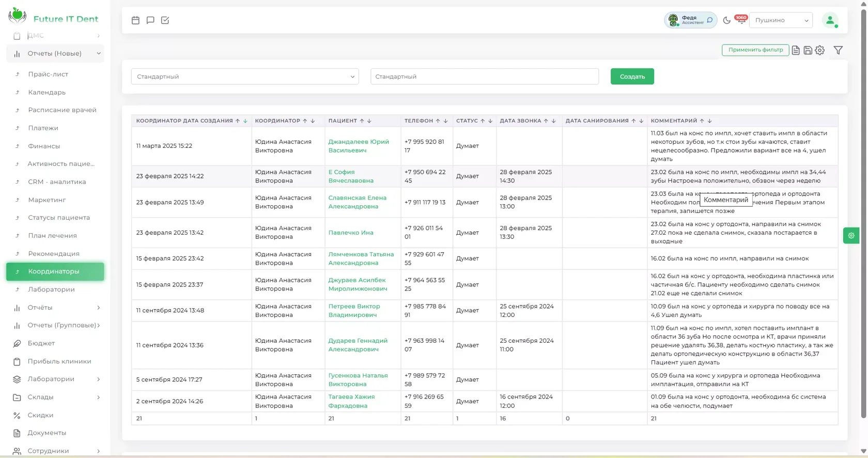868x458 pixels.
Task: Sort Дата звонка column descending with down arrow
Action: pyautogui.click(x=553, y=121)
